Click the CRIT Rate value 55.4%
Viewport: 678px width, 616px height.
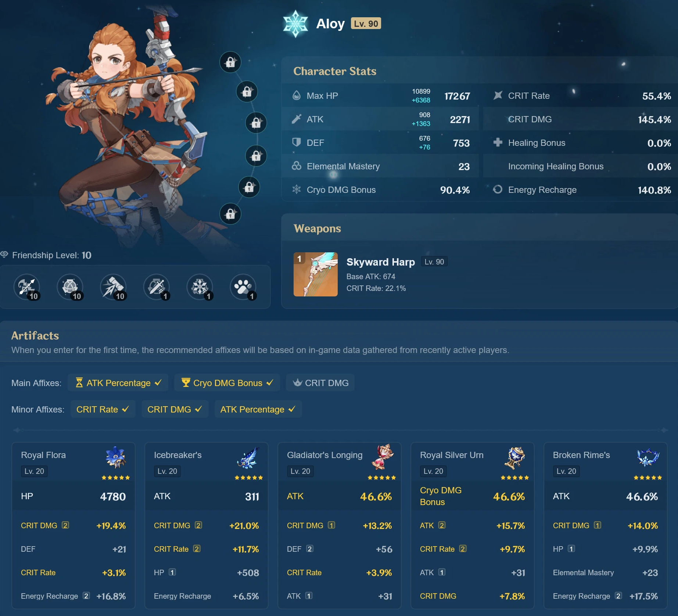657,96
